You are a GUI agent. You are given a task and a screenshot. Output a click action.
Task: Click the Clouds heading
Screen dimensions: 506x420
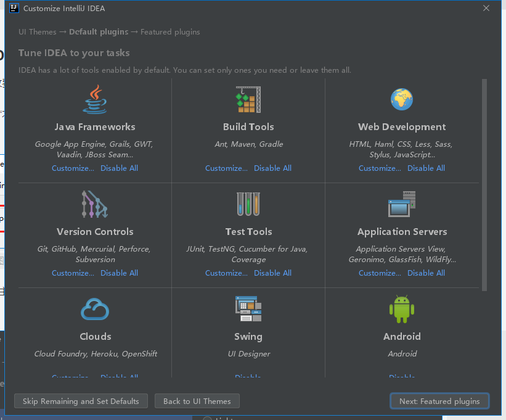click(x=95, y=336)
